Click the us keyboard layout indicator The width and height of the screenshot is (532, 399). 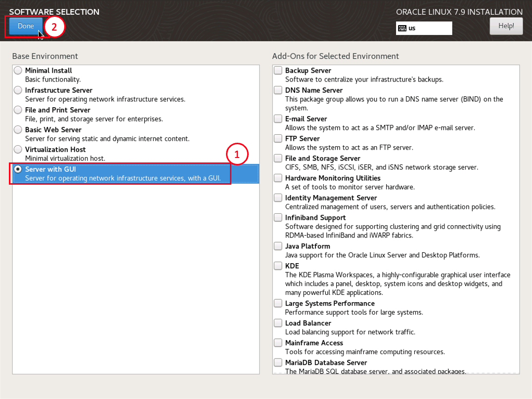click(x=424, y=28)
